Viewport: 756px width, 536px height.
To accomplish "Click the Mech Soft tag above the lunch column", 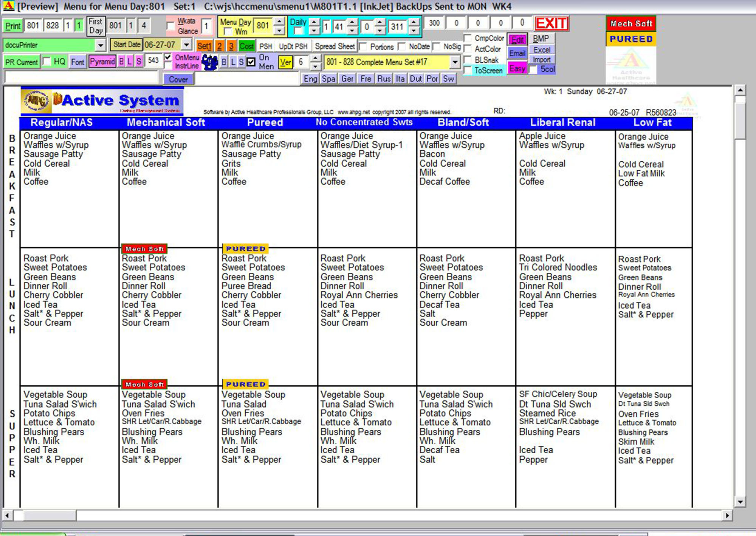I will tap(144, 249).
